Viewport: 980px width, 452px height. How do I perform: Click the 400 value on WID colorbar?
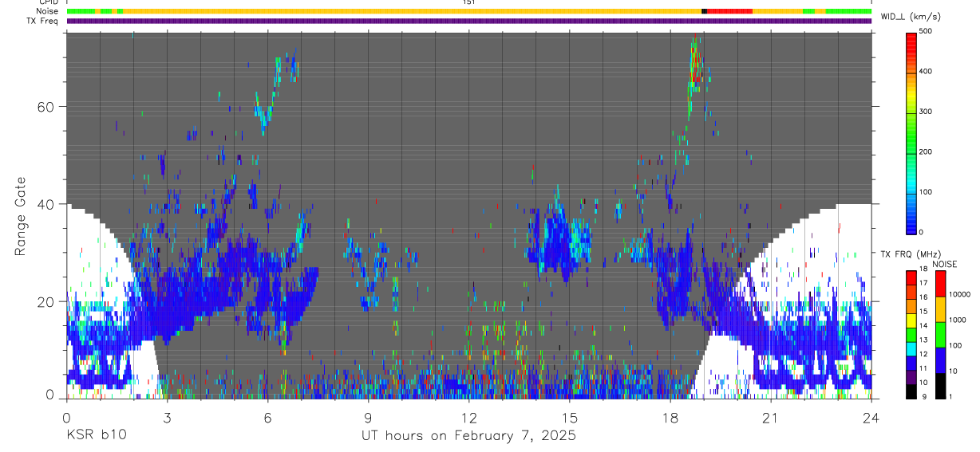coord(926,71)
